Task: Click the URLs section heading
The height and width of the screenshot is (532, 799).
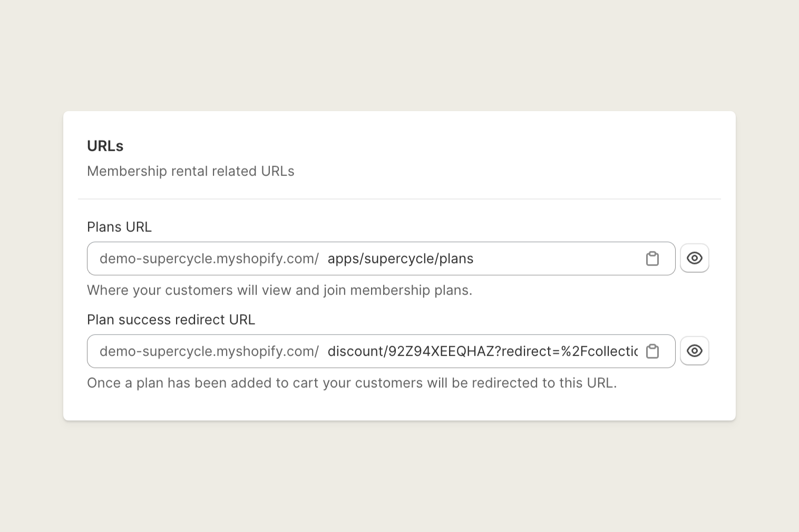Action: [105, 146]
